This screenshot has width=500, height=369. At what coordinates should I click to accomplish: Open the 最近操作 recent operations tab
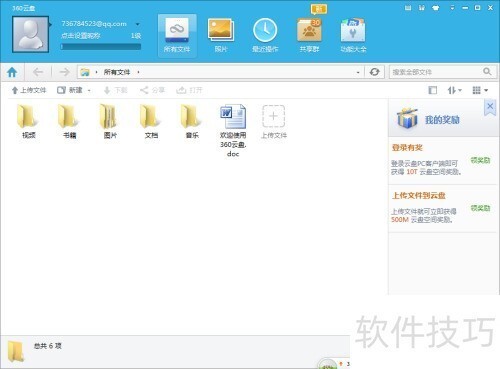click(x=265, y=36)
